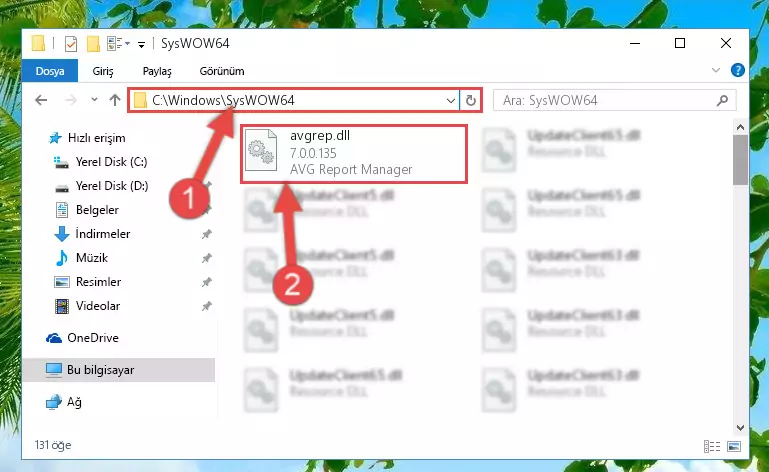The image size is (769, 472).
Task: Switch to the Giriş ribbon tab
Action: click(x=103, y=71)
